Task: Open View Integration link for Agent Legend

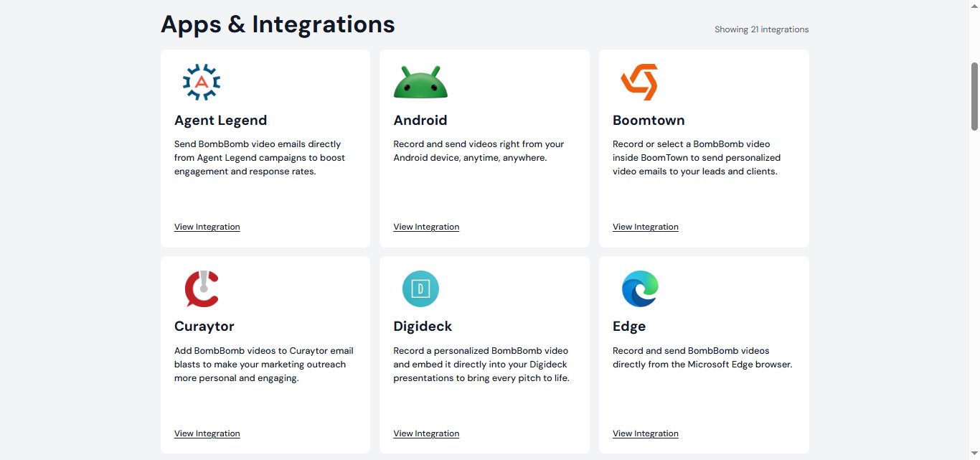Action: click(207, 227)
